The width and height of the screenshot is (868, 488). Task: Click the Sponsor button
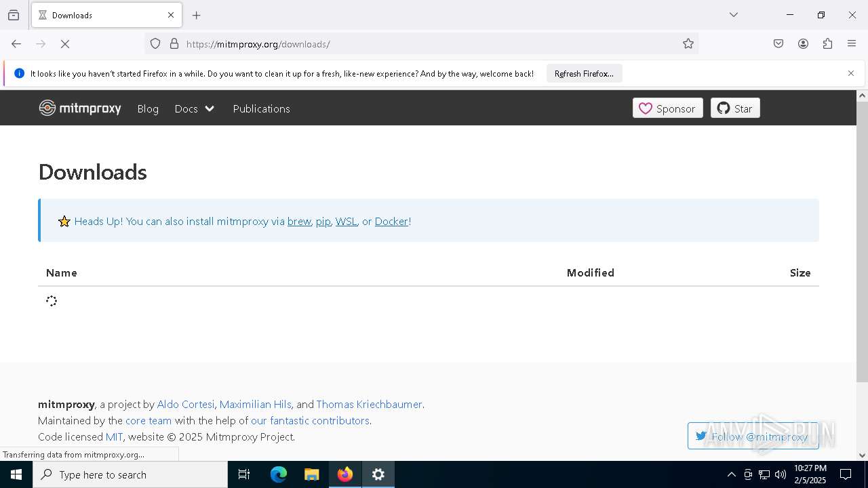(x=667, y=108)
